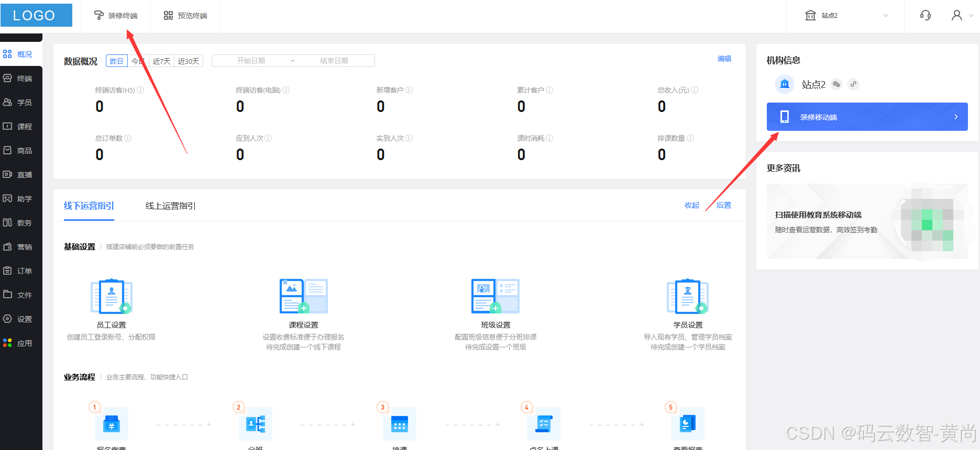Click info icon next to 总订单数

pyautogui.click(x=128, y=138)
